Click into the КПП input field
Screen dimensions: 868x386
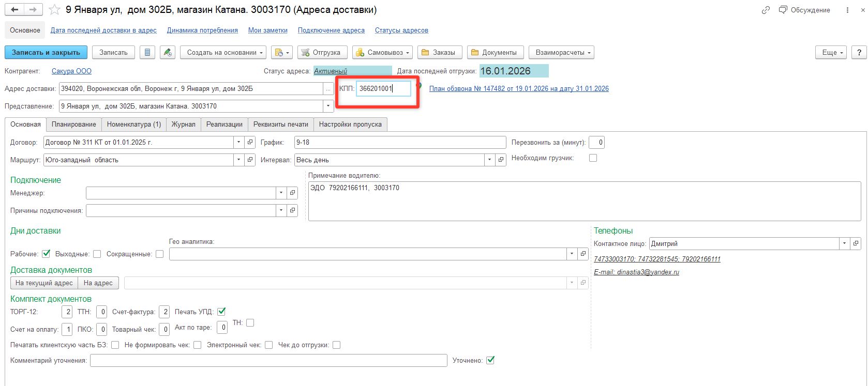(x=383, y=88)
